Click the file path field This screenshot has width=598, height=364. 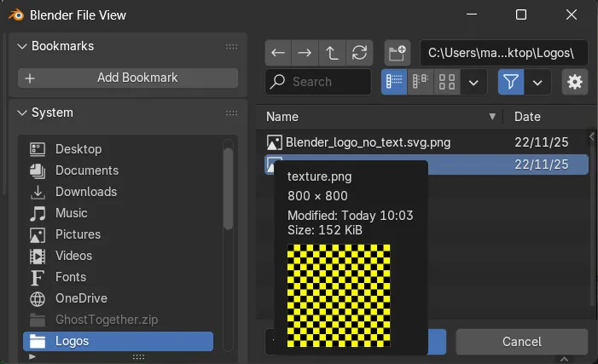504,53
